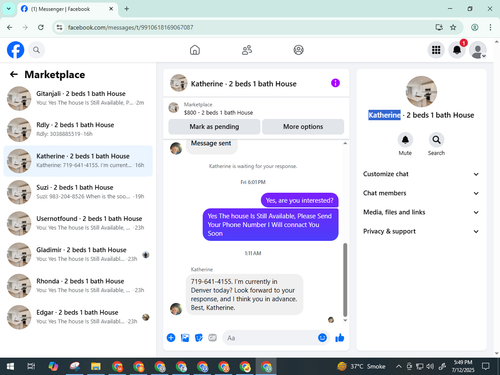Open the Facebook menu grid icon

tap(436, 50)
